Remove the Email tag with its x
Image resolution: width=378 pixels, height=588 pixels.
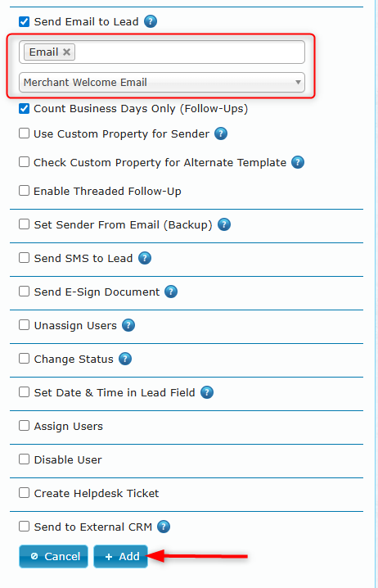67,52
